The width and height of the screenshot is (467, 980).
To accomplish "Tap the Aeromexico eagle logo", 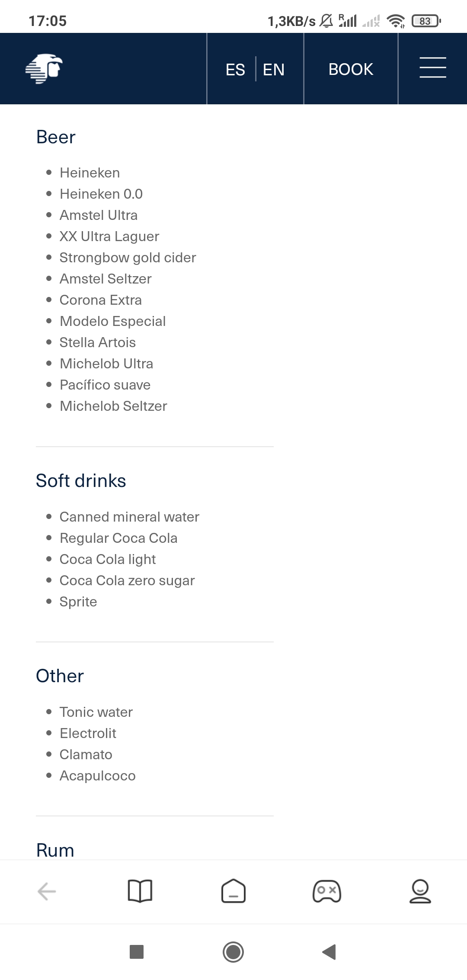I will (x=44, y=69).
